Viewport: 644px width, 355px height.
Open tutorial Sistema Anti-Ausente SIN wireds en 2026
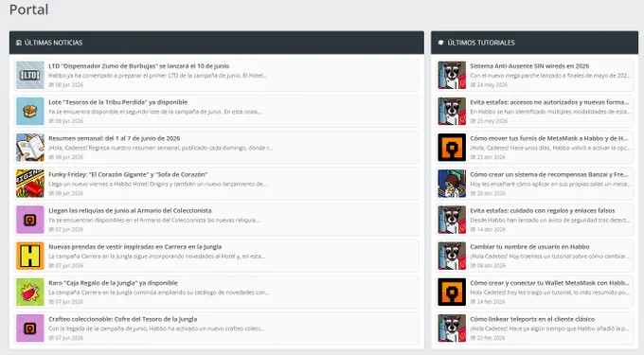pos(529,66)
